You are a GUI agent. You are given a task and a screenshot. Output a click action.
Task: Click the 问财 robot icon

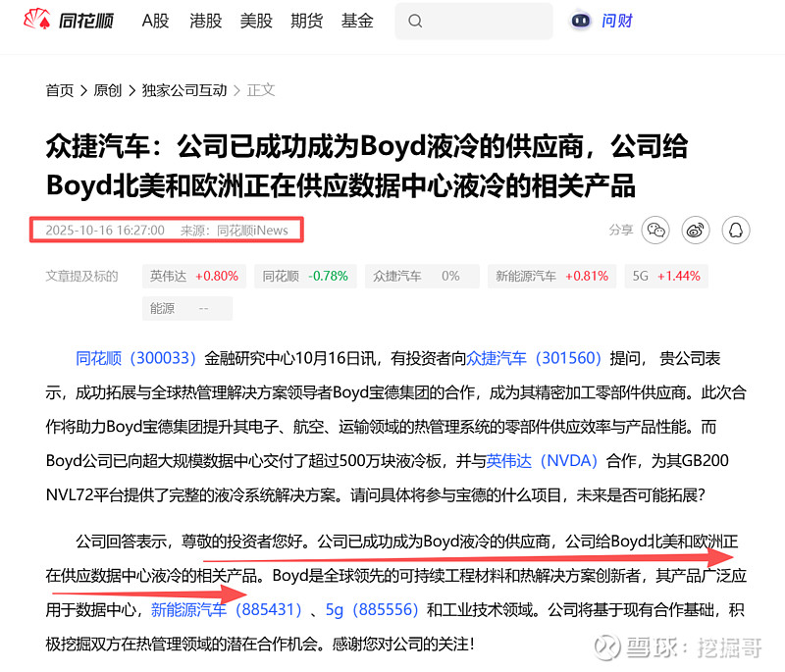(x=581, y=21)
